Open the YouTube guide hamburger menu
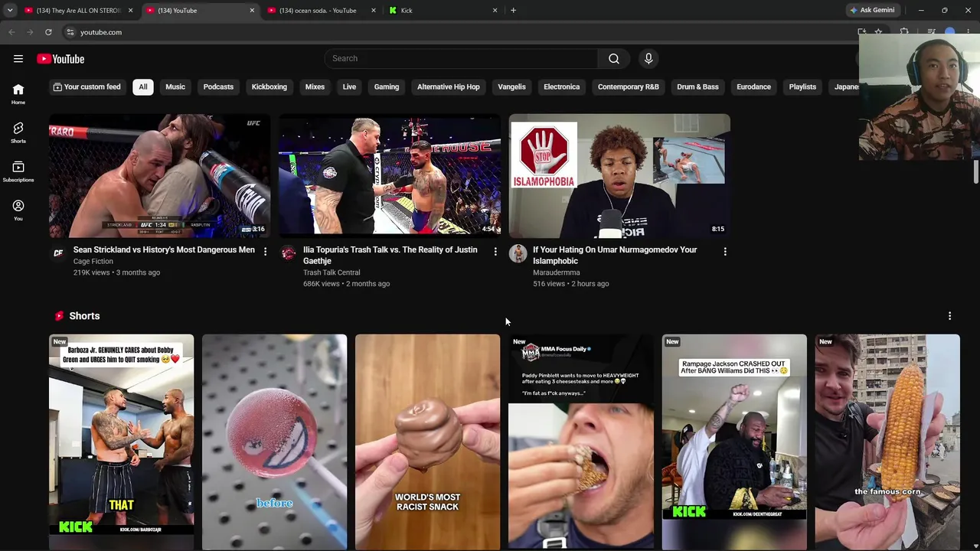This screenshot has height=551, width=980. [x=18, y=59]
